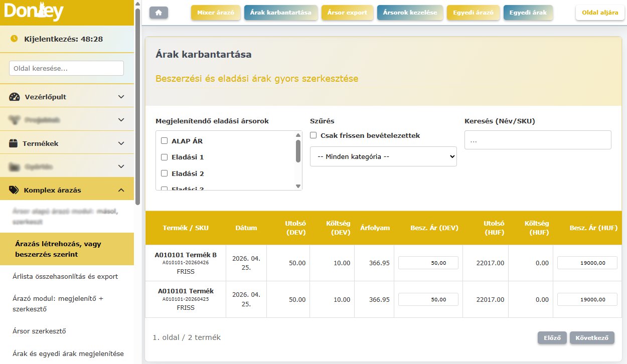Go to the Következő page
The image size is (627, 364).
[x=592, y=337]
